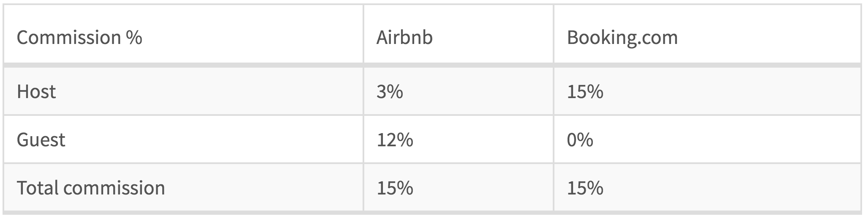The height and width of the screenshot is (219, 868).
Task: Click the thick separator below the Airbnb header
Action: tap(458, 65)
